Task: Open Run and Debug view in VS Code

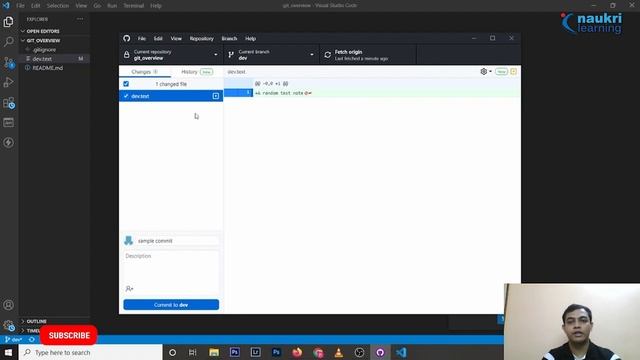Action: pyautogui.click(x=8, y=82)
